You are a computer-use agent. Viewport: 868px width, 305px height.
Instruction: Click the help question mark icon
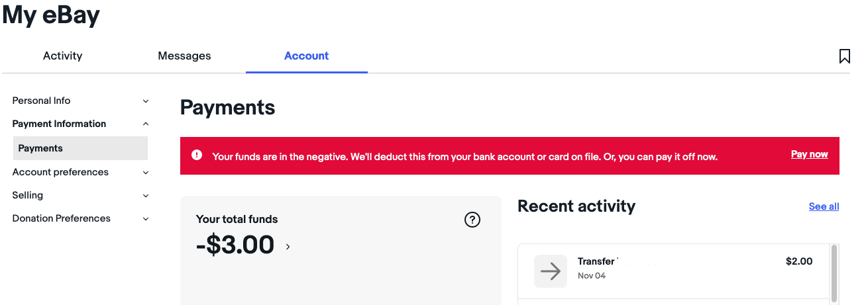pos(472,220)
